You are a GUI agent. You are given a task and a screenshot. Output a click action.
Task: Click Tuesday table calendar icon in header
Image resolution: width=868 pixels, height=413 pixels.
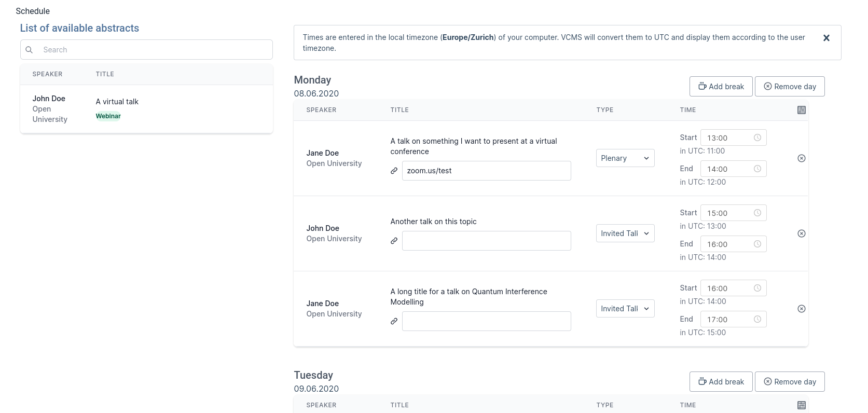click(802, 405)
